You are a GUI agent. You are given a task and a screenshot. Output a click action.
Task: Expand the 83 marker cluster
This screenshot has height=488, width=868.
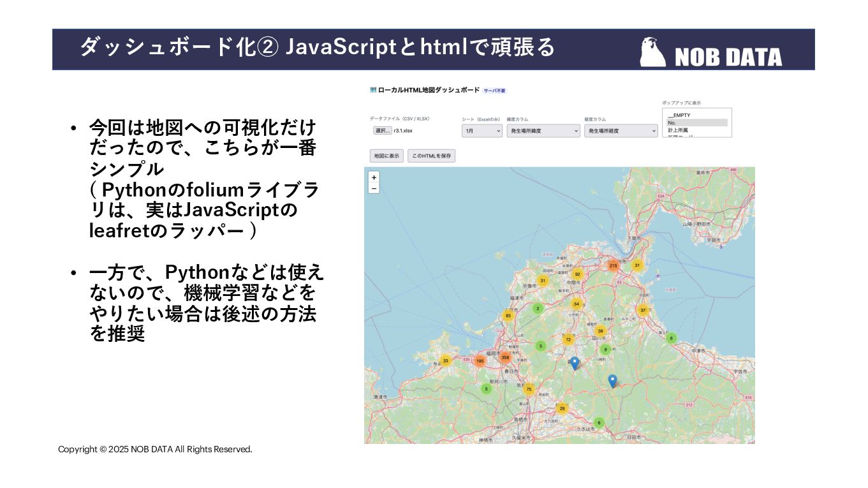(x=508, y=315)
